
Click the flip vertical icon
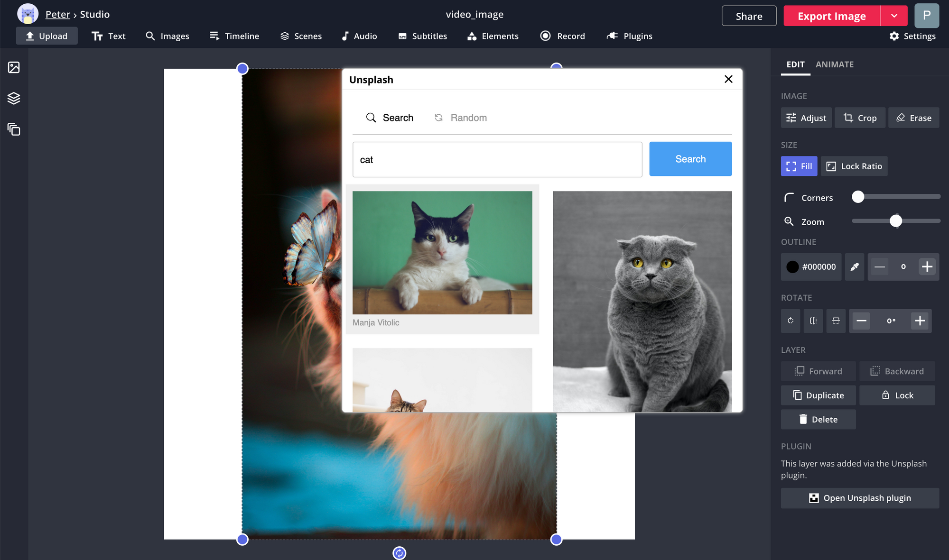[836, 321]
